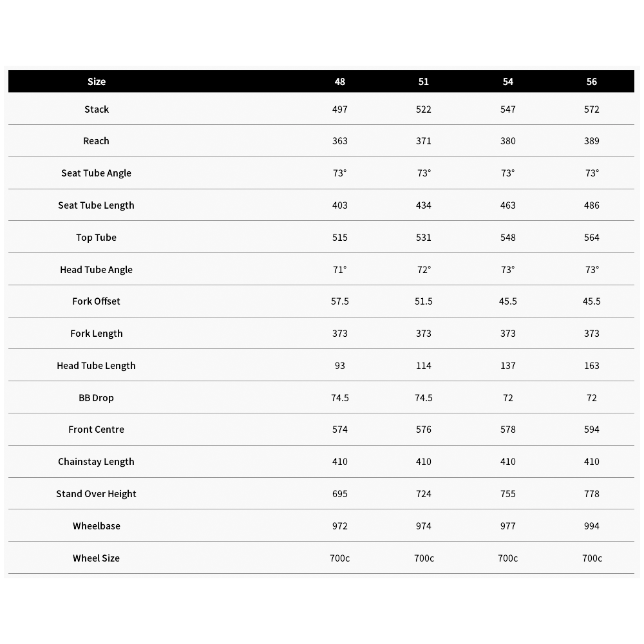Select the Seat Tube Angle label

click(x=96, y=173)
